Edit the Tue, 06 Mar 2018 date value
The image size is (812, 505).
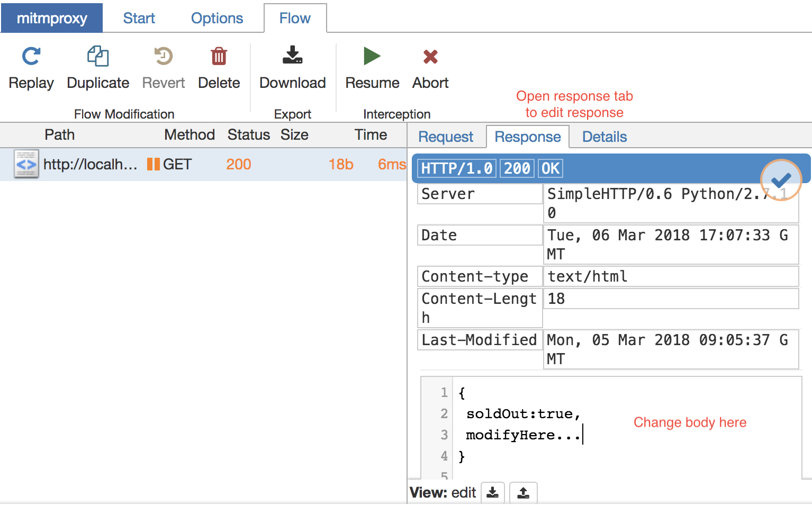[671, 245]
